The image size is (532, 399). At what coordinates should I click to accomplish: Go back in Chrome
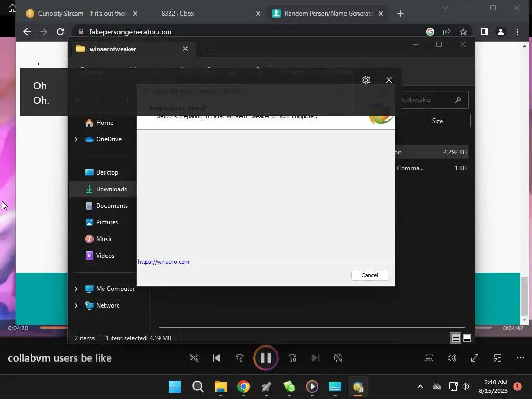tap(27, 32)
